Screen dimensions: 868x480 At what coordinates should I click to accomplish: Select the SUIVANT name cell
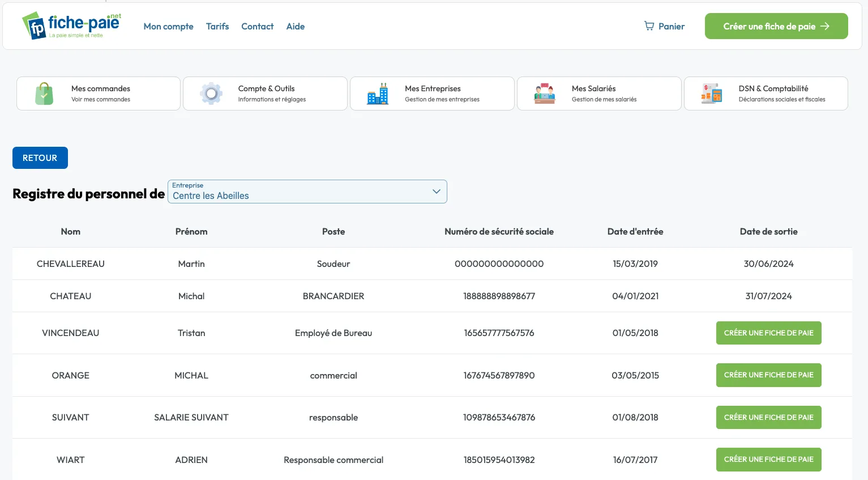pyautogui.click(x=71, y=417)
